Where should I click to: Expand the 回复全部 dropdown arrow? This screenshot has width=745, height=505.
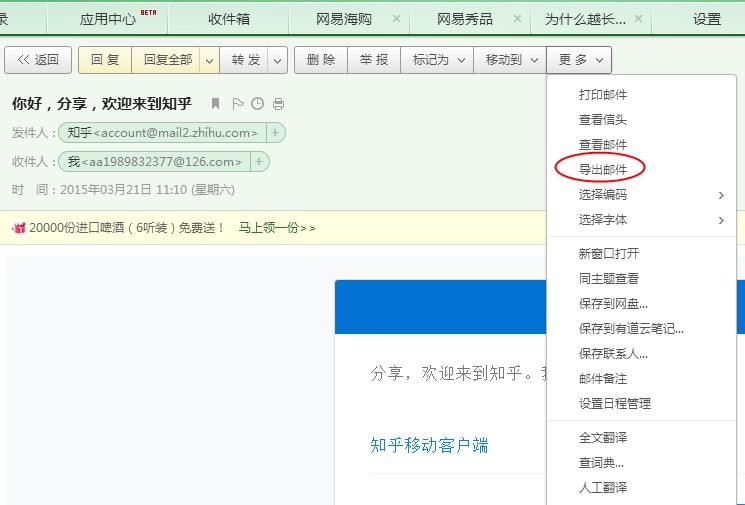point(209,60)
